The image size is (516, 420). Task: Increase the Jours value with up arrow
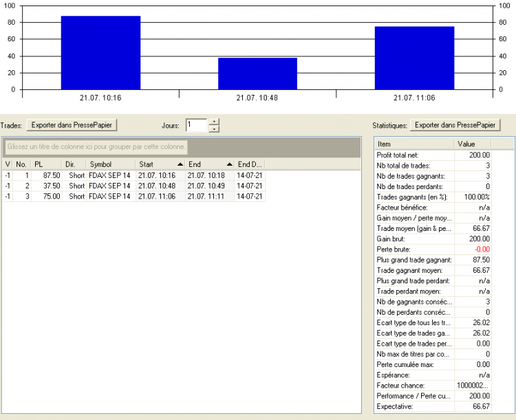point(214,122)
